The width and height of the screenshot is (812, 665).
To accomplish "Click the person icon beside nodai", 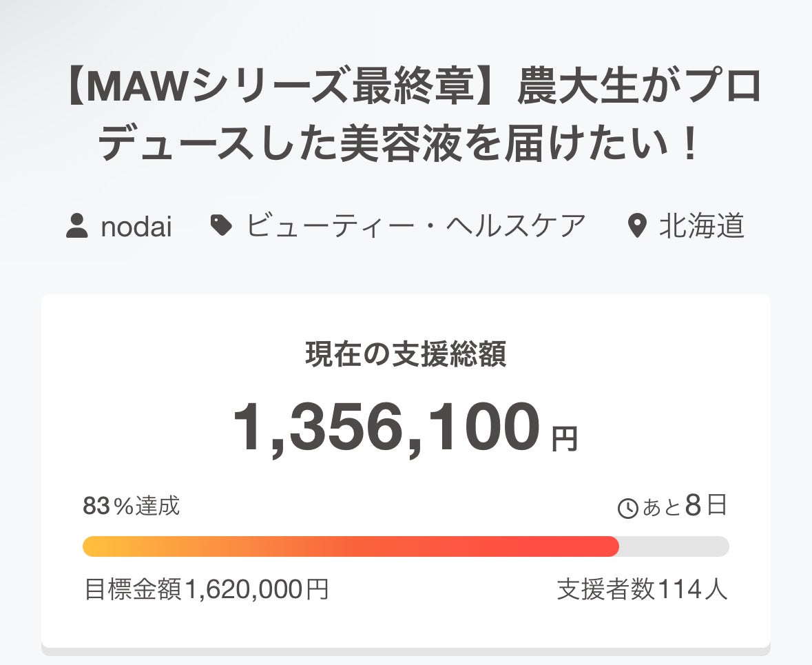I will (x=77, y=226).
